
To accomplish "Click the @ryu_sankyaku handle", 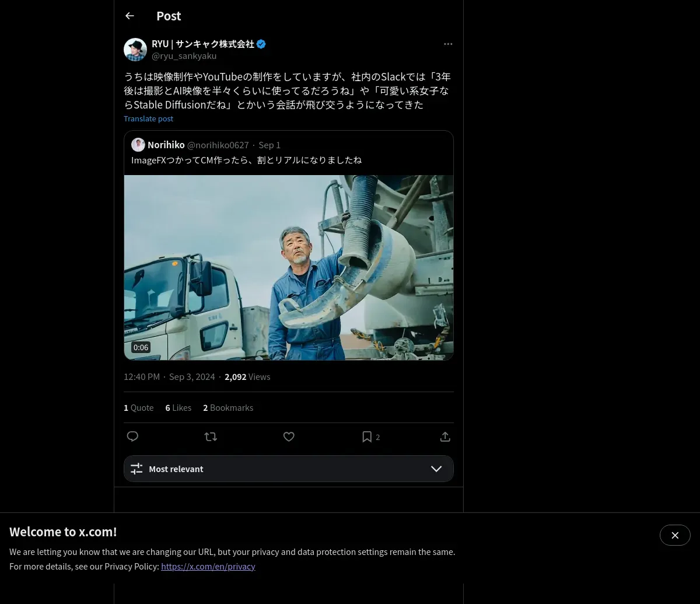I will coord(184,56).
